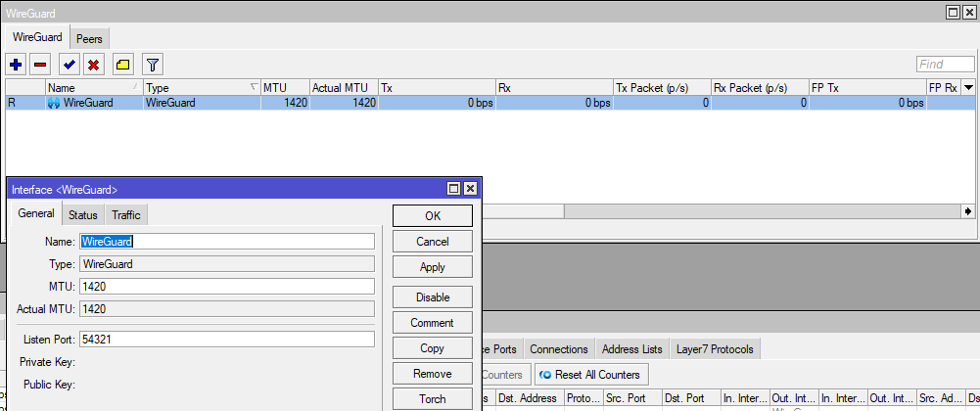Sort by the Name column header
This screenshot has width=980, height=411.
tap(94, 88)
